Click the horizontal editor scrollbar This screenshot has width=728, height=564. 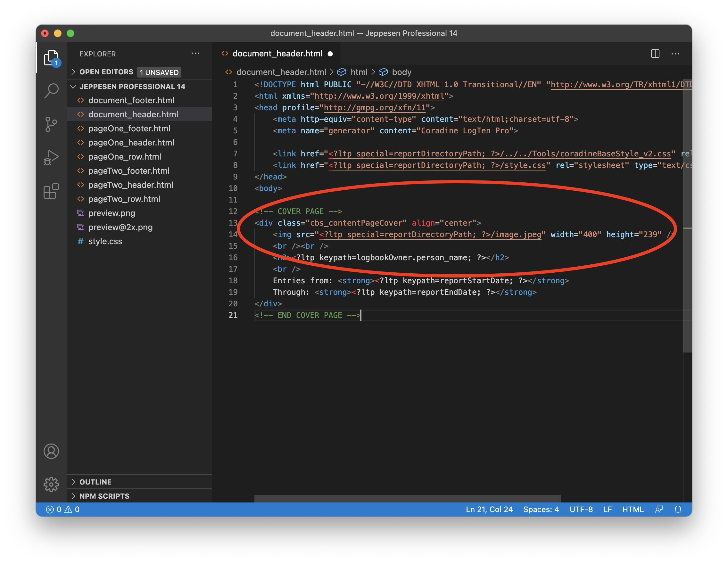pyautogui.click(x=407, y=499)
